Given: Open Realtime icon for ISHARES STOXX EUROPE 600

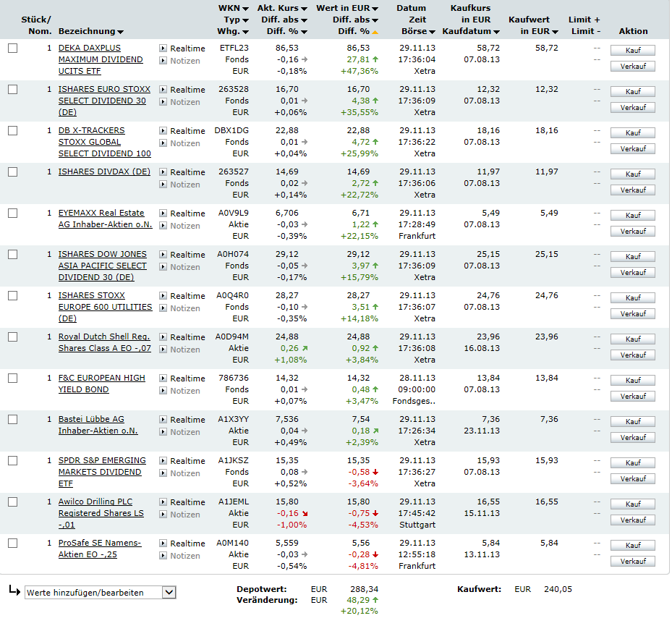Looking at the screenshot, I should pyautogui.click(x=163, y=296).
